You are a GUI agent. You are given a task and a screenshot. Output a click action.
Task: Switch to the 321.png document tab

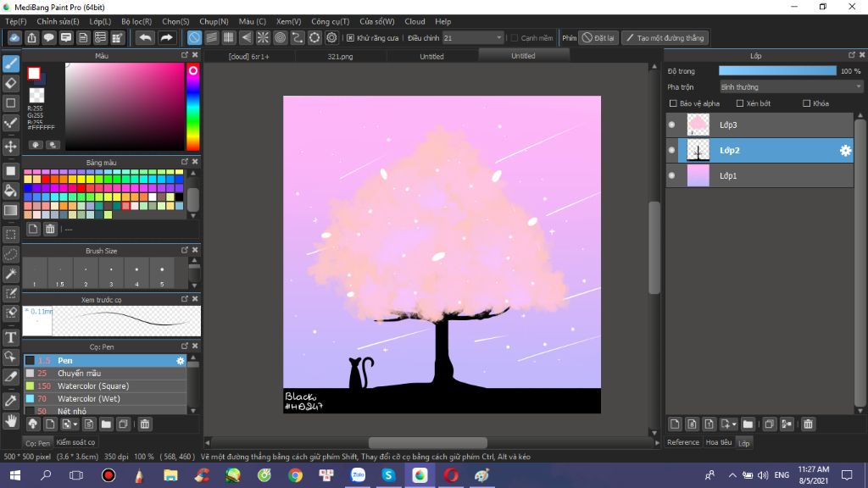tap(341, 57)
